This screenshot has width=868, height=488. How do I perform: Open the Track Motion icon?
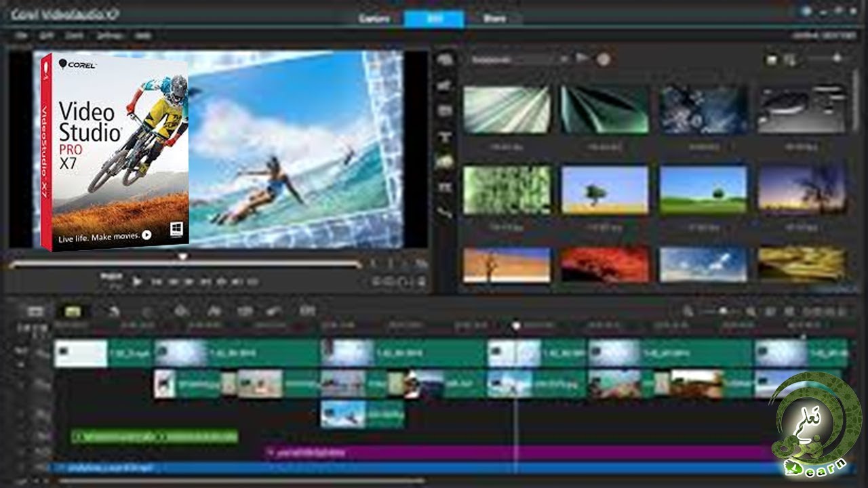pos(275,311)
